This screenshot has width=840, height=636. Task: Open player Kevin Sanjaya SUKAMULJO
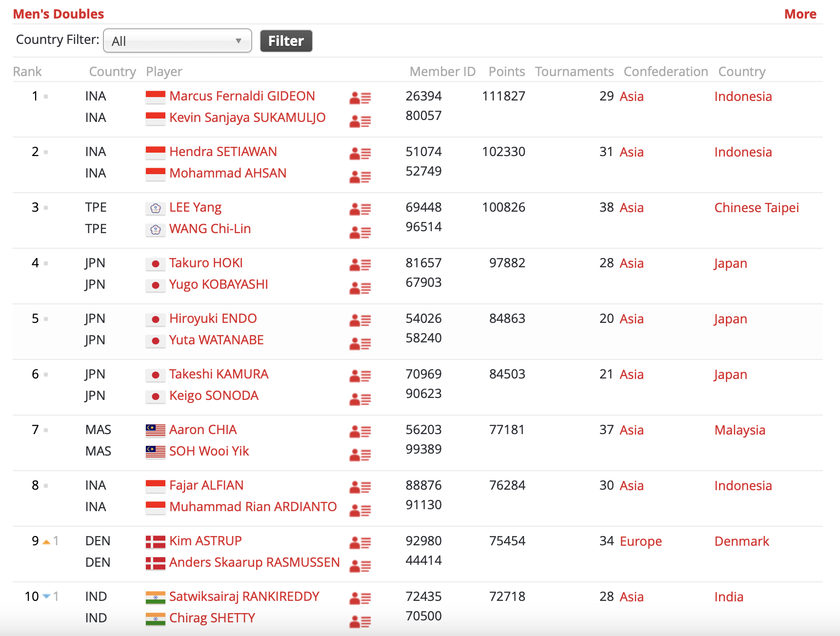click(x=247, y=118)
